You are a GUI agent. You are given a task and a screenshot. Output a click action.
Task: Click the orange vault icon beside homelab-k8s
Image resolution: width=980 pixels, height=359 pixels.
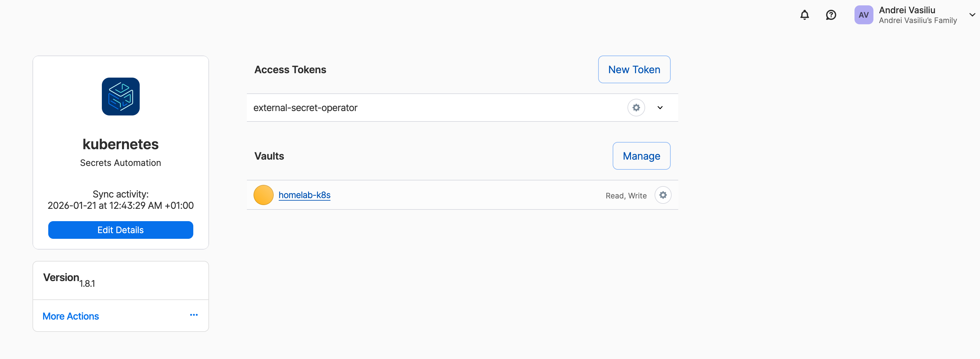click(x=263, y=195)
